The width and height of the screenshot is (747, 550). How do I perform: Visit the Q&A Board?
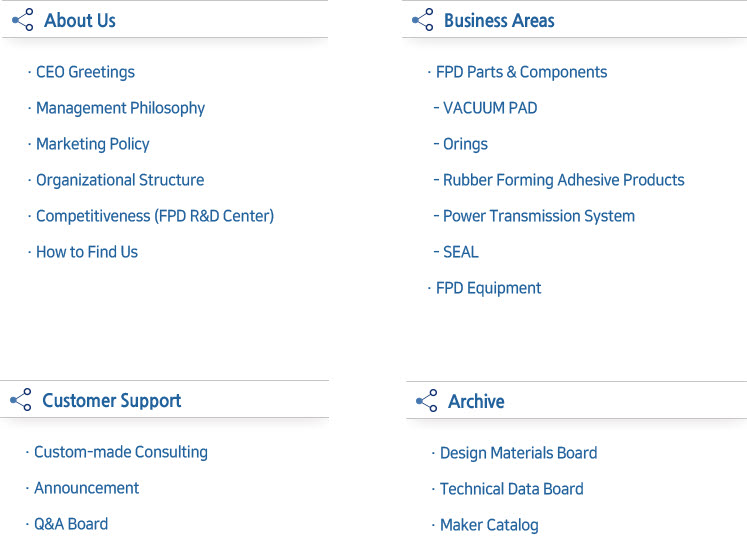pyautogui.click(x=70, y=524)
